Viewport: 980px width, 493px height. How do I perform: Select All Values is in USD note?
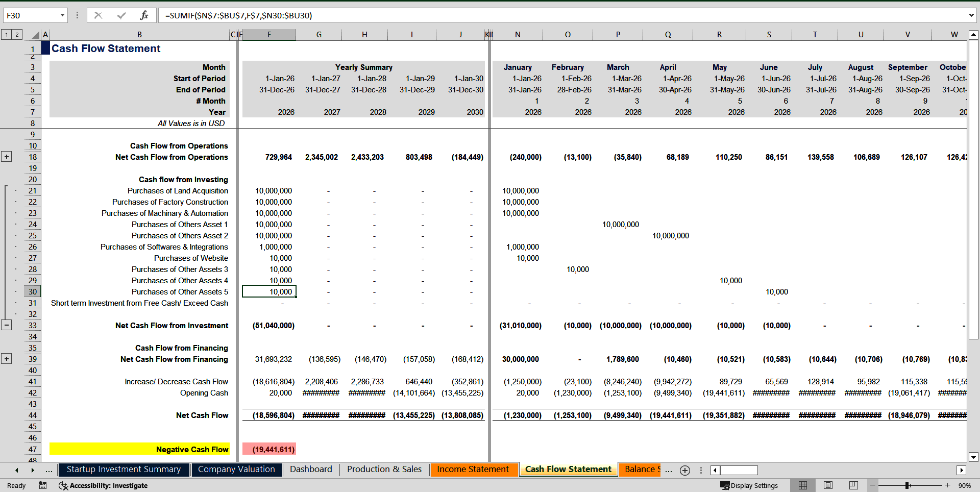pyautogui.click(x=191, y=124)
